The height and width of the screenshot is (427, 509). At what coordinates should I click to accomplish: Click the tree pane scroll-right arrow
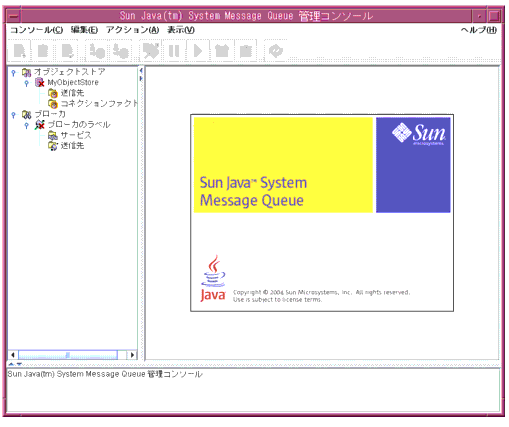pos(132,355)
